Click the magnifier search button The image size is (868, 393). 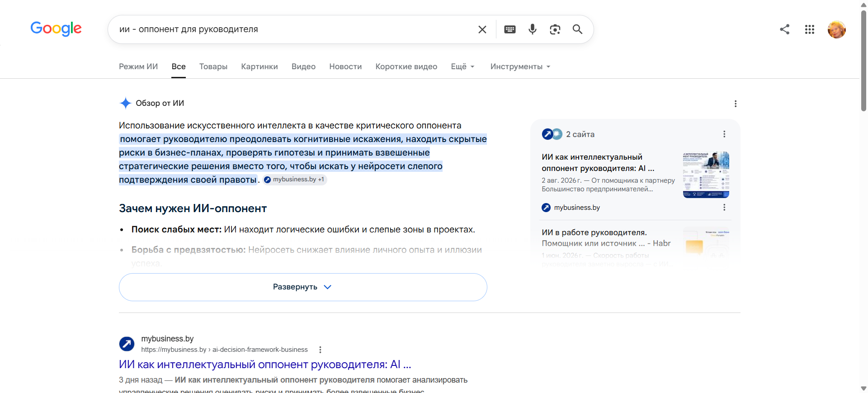click(x=577, y=29)
